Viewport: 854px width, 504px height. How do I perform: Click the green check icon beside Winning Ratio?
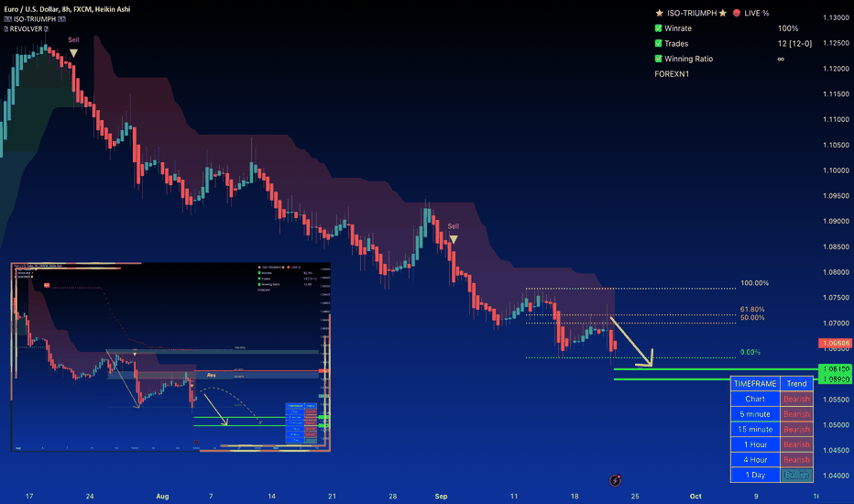(x=659, y=59)
